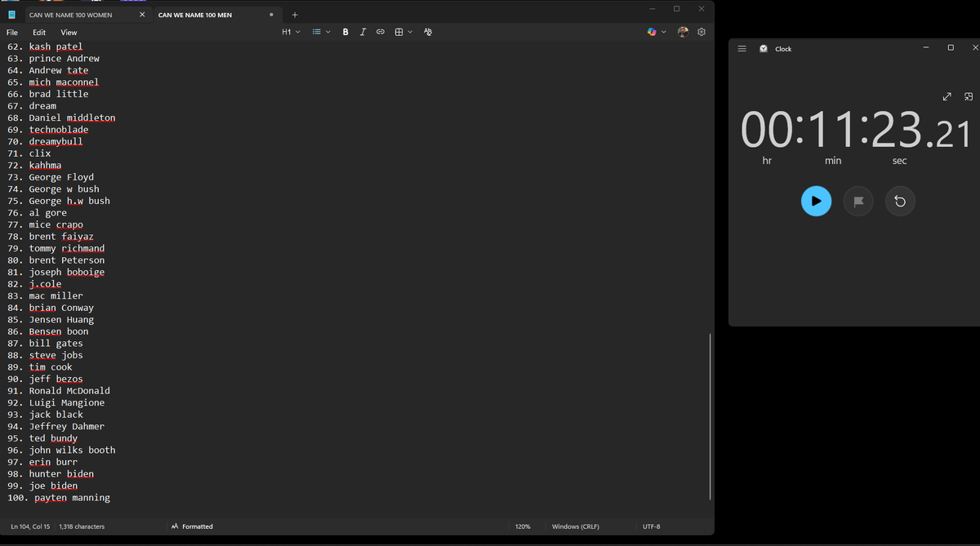This screenshot has width=980, height=546.
Task: Open the Edit menu
Action: (x=39, y=33)
